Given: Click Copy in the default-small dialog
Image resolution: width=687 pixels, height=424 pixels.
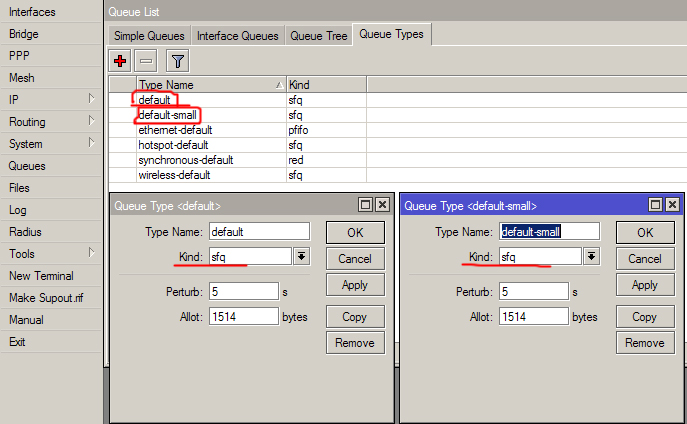Looking at the screenshot, I should [645, 317].
